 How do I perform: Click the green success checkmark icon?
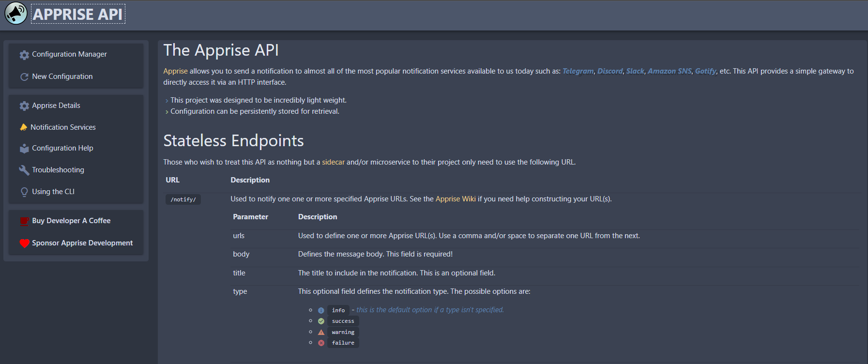coord(321,321)
